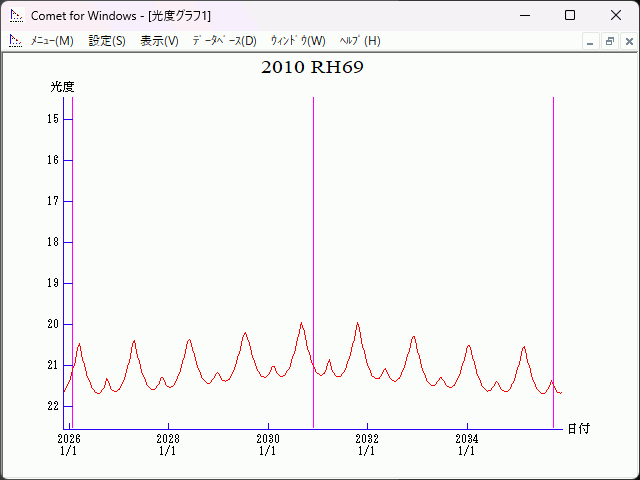The width and height of the screenshot is (640, 480).
Task: Open the graph window's system menu icon
Action: (x=16, y=41)
